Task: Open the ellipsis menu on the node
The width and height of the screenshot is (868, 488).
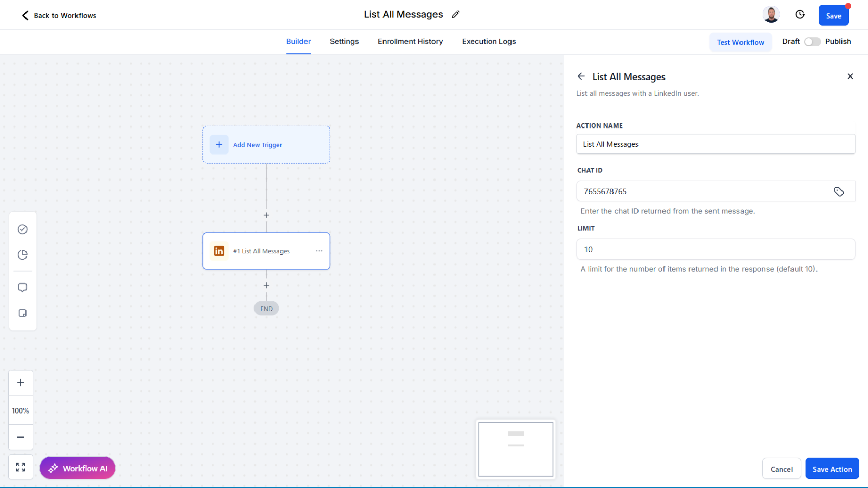Action: pos(319,251)
